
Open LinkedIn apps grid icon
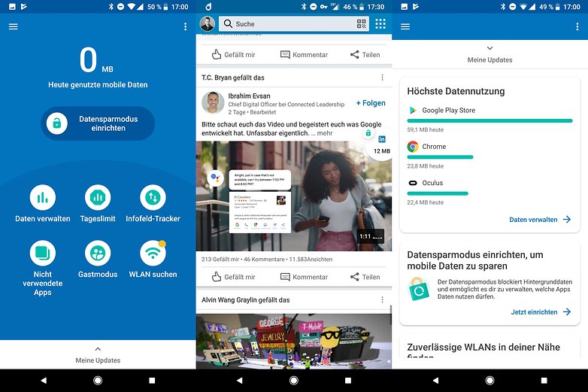pos(380,23)
